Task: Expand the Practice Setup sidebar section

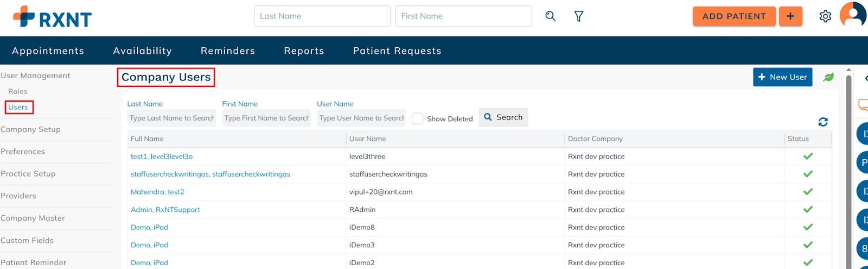Action: [28, 174]
